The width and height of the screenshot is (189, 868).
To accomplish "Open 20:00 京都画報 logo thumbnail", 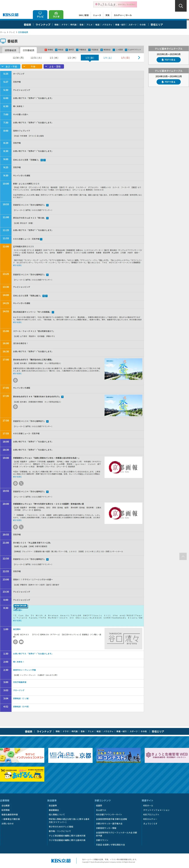I will pyautogui.click(x=123, y=513).
